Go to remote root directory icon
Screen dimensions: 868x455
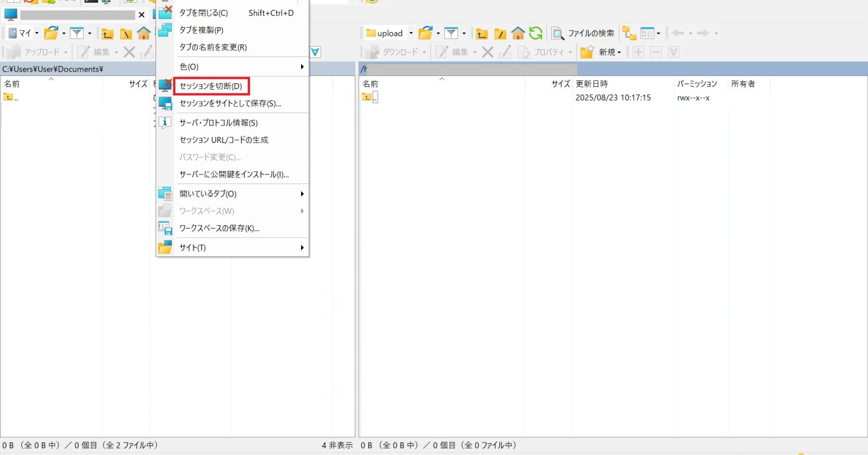click(x=500, y=34)
